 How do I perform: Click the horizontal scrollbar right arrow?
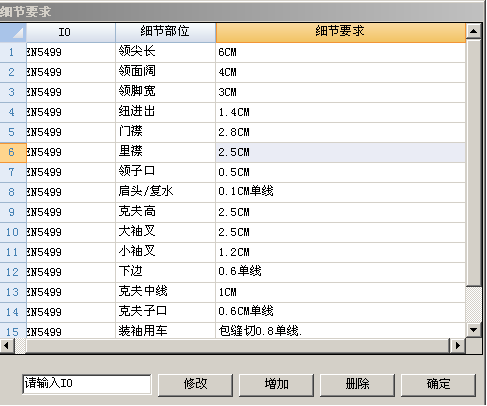click(x=457, y=346)
